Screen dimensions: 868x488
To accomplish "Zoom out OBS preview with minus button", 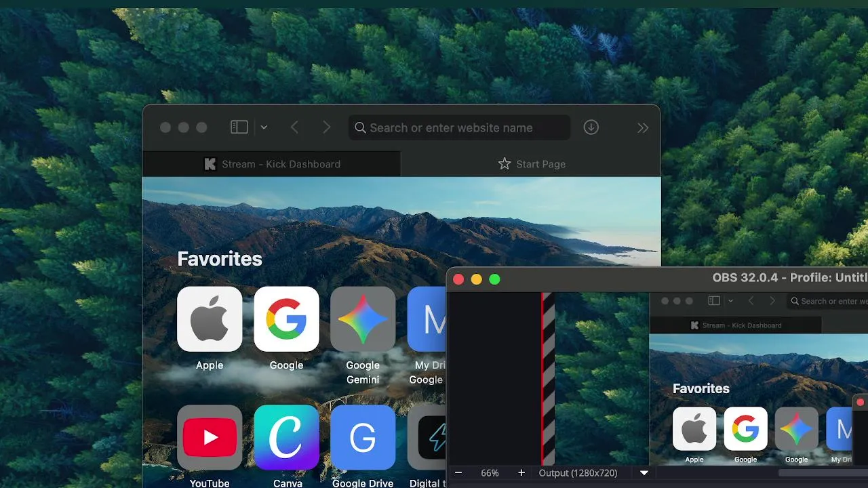I will (x=458, y=473).
